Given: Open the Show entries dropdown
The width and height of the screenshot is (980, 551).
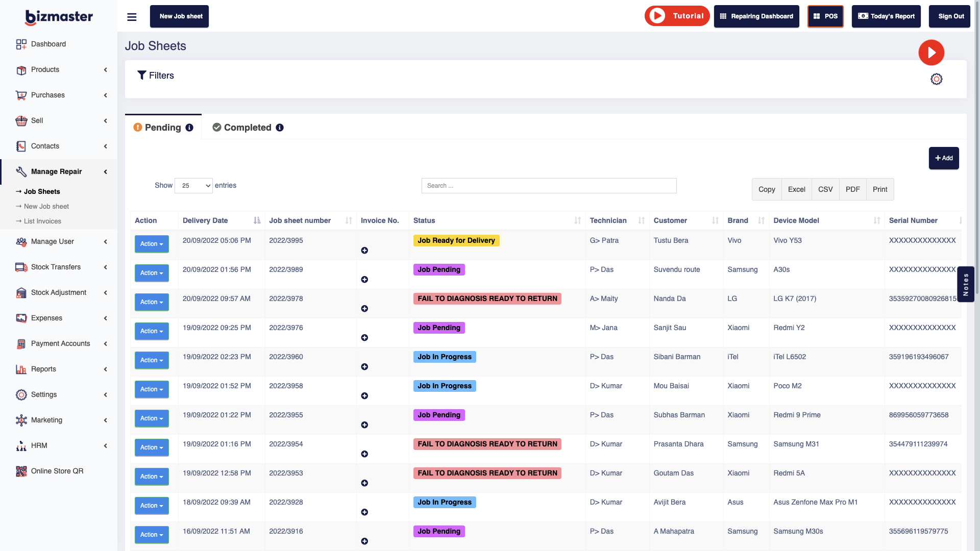Looking at the screenshot, I should coord(193,185).
